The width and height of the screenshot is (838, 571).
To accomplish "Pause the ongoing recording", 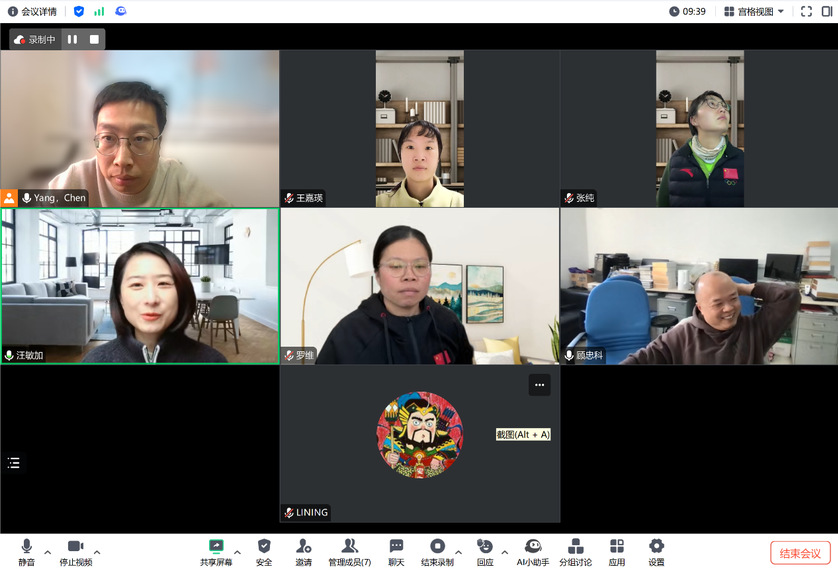I will tap(73, 39).
